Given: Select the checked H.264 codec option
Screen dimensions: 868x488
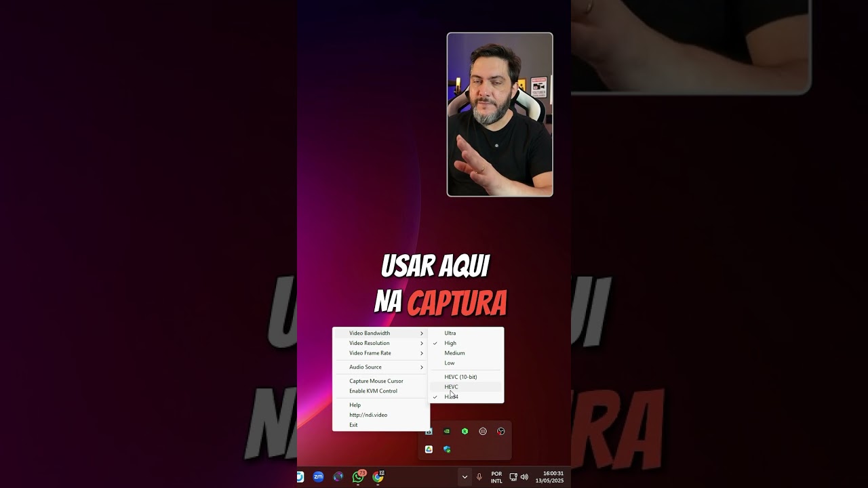Looking at the screenshot, I should tap(467, 396).
